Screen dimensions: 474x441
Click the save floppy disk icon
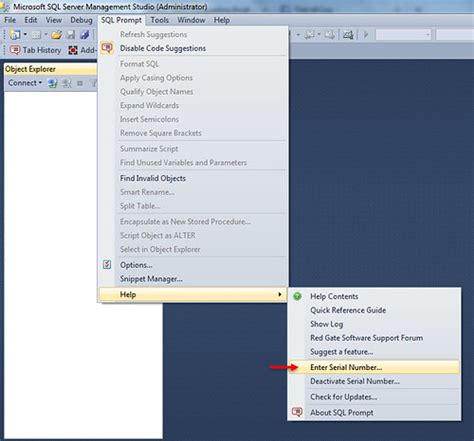point(71,34)
